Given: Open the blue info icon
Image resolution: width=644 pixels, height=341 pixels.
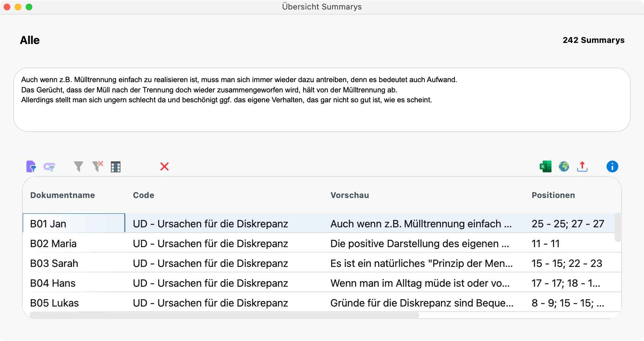Looking at the screenshot, I should pyautogui.click(x=612, y=167).
